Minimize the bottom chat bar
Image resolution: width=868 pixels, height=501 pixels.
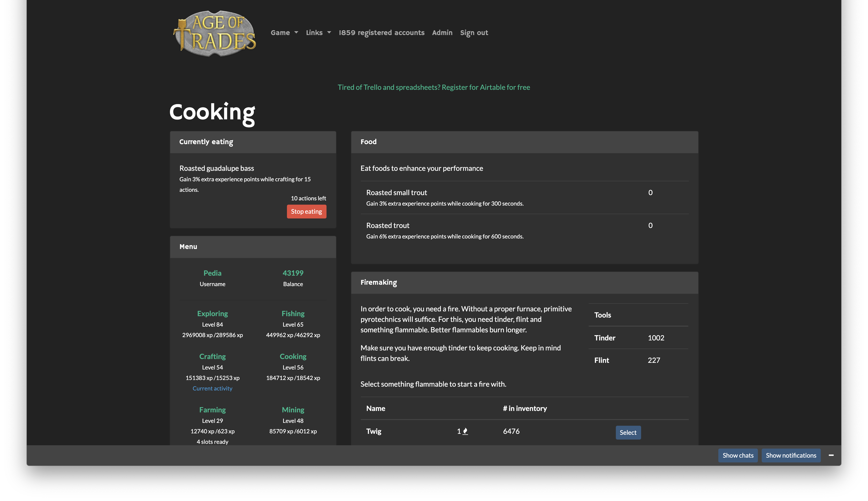pyautogui.click(x=831, y=455)
